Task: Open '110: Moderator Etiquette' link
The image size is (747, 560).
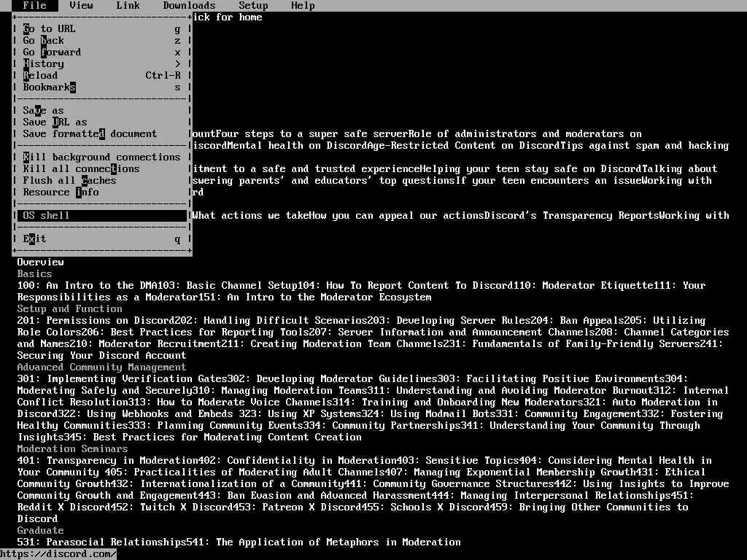Action: [584, 286]
